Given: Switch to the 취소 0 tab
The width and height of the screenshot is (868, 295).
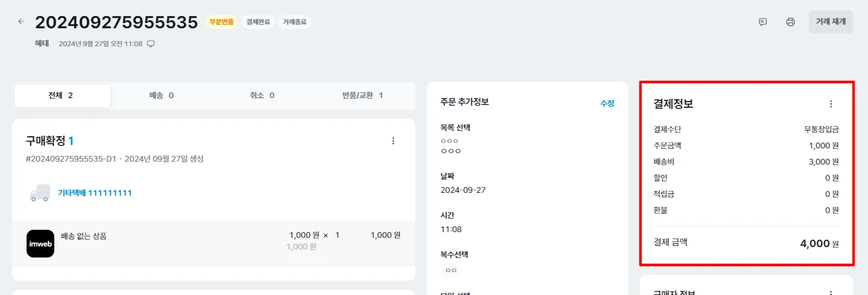Looking at the screenshot, I should pyautogui.click(x=262, y=96).
